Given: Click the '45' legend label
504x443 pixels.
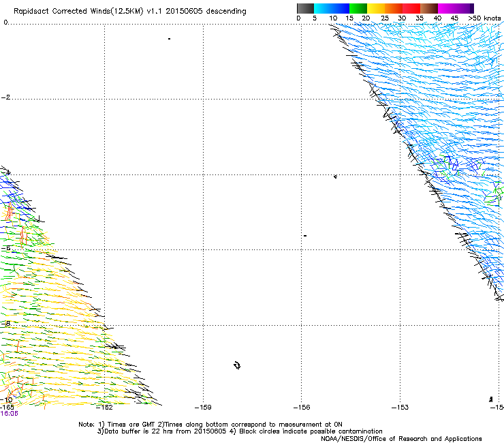Looking at the screenshot, I should tap(454, 18).
